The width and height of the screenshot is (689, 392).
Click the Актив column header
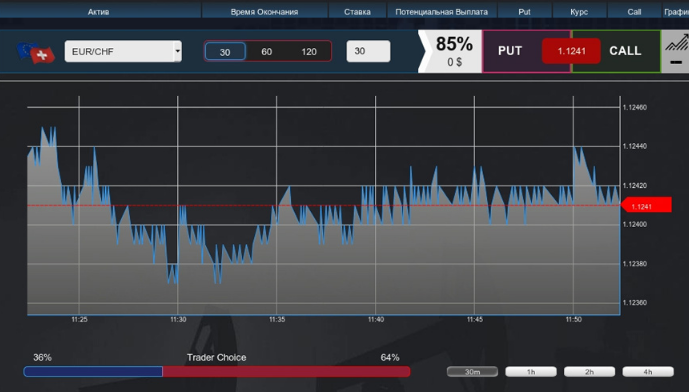[98, 12]
